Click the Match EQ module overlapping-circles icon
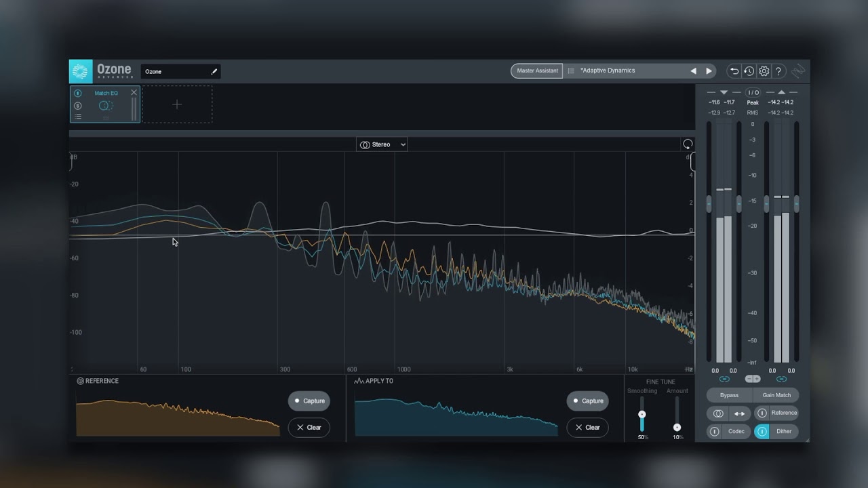The height and width of the screenshot is (488, 868). coord(106,106)
